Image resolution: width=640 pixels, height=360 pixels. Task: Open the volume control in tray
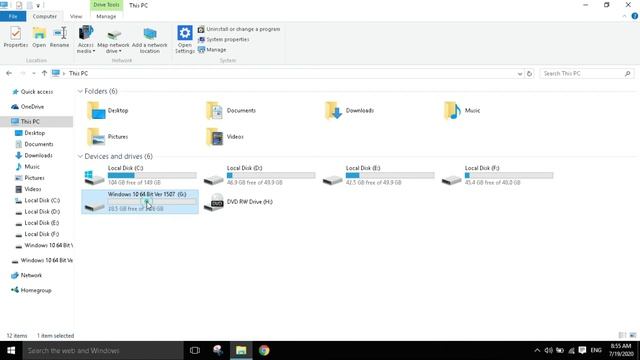[548, 350]
